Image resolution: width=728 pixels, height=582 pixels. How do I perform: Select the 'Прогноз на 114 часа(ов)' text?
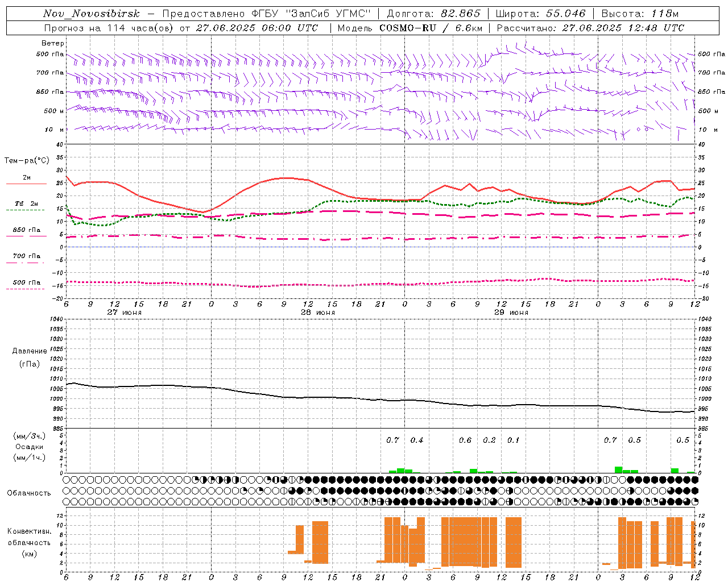109,28
